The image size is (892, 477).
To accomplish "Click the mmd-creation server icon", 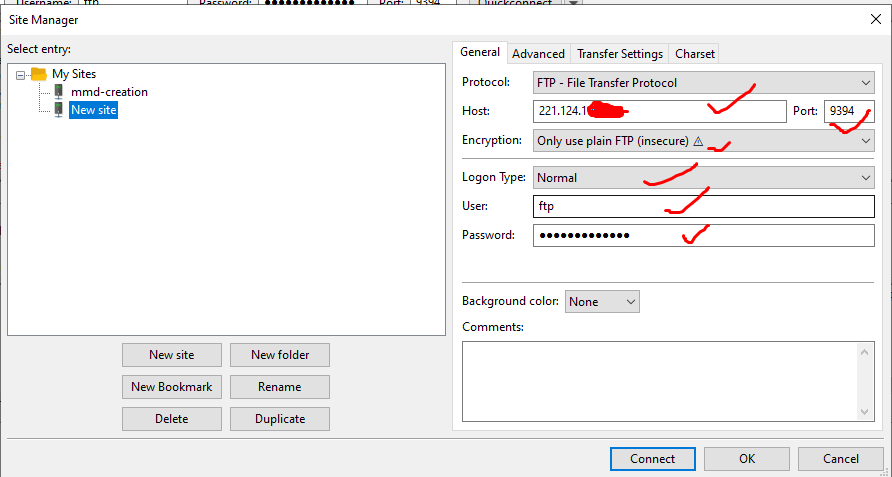I will point(58,92).
